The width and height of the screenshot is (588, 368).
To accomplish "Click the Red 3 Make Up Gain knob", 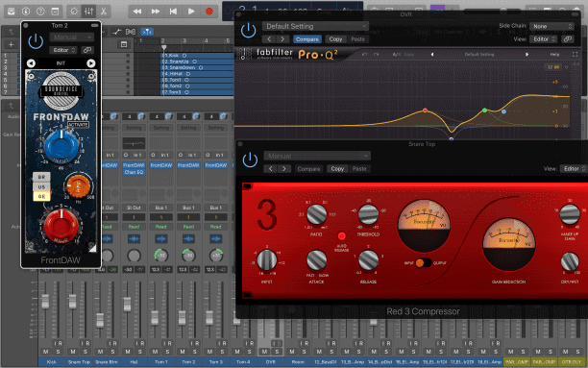I will [570, 214].
